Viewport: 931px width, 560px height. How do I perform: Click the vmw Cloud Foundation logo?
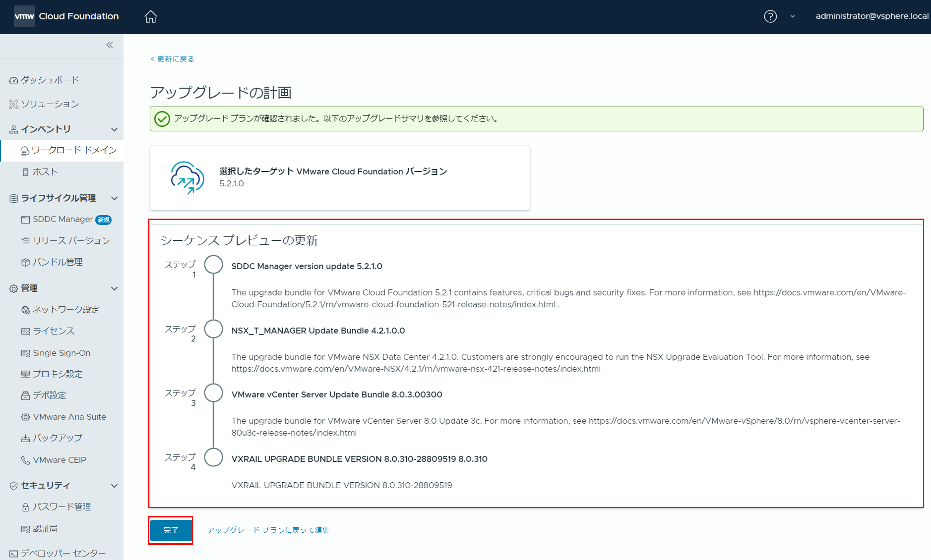pyautogui.click(x=66, y=16)
